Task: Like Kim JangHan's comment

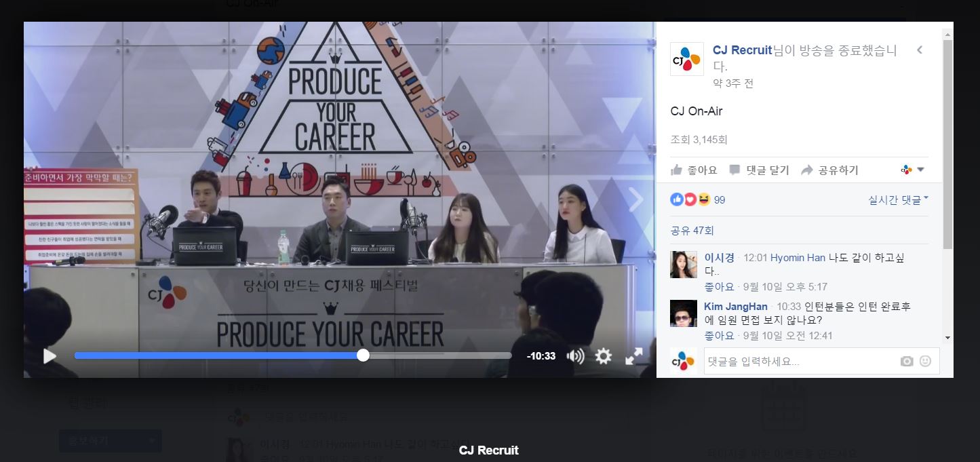Action: [719, 336]
